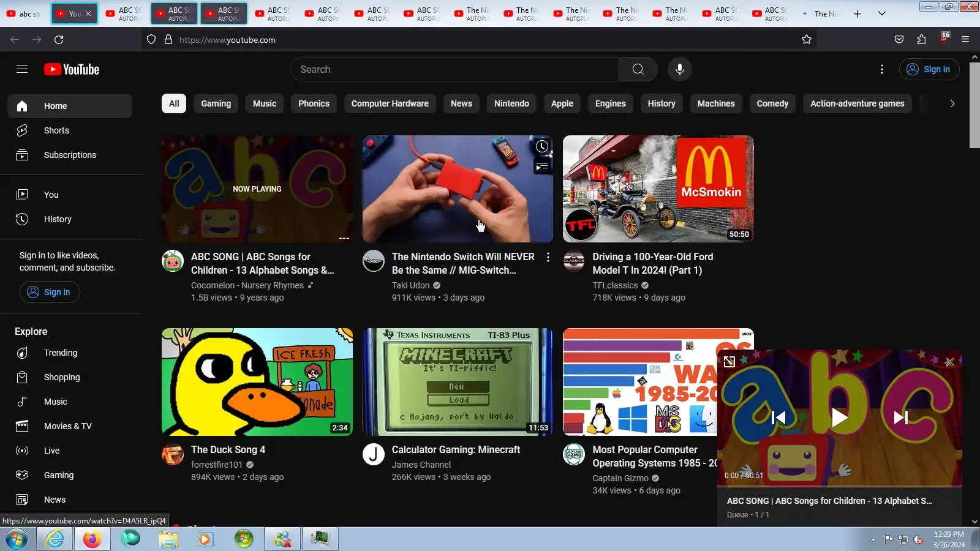
Task: List all open browser tabs
Action: click(x=882, y=13)
